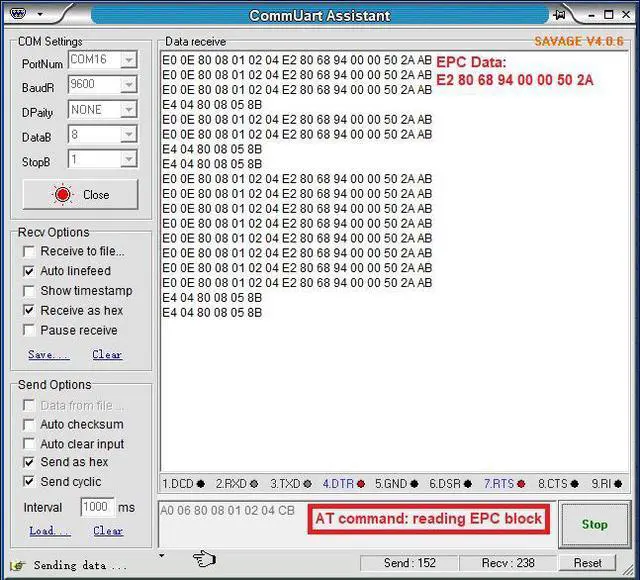
Task: Disable the Send cyclic checkbox
Action: [x=29, y=482]
